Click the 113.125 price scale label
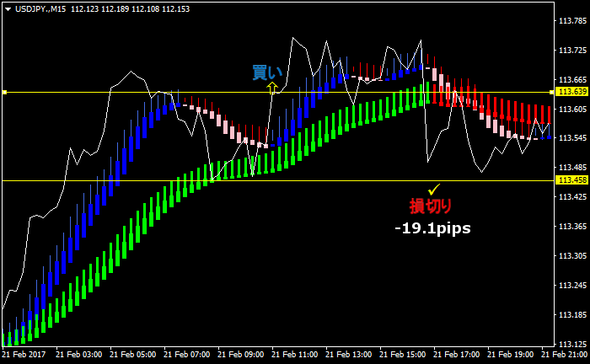Viewport: 590px width, 364px height. point(572,344)
